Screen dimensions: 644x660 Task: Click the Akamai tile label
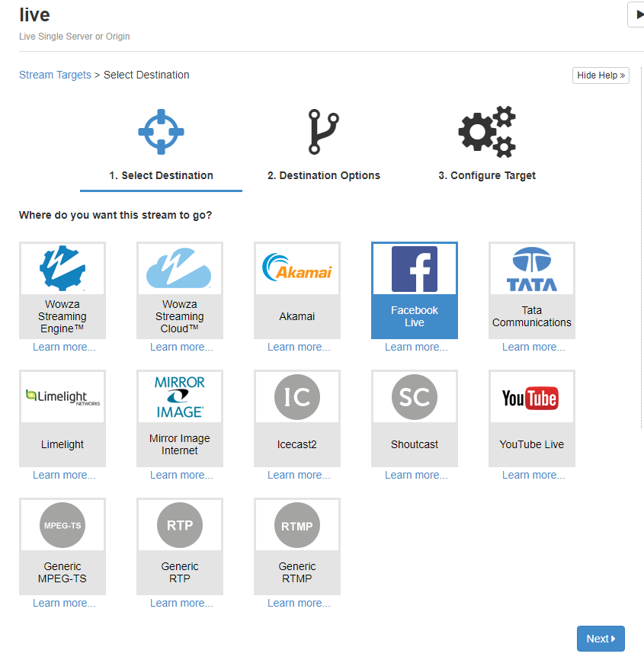pos(296,316)
